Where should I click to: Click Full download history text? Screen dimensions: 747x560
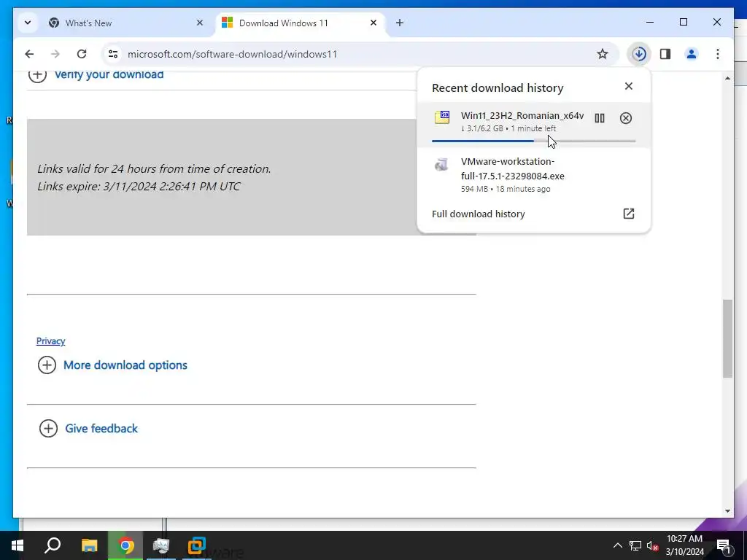[479, 214]
